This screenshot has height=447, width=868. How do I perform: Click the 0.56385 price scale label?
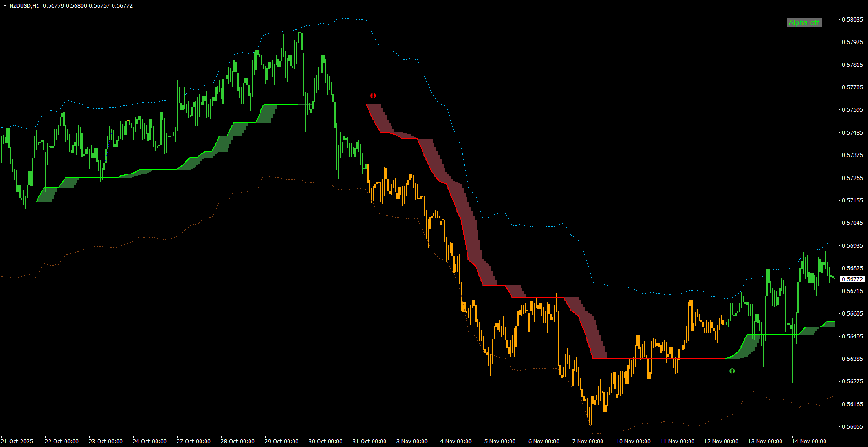click(x=852, y=359)
